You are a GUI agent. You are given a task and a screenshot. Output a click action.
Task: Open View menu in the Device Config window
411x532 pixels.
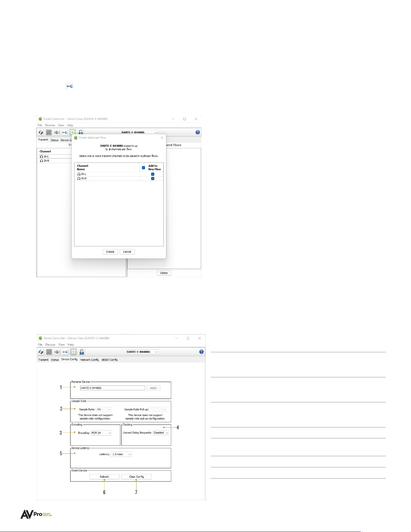click(x=62, y=345)
